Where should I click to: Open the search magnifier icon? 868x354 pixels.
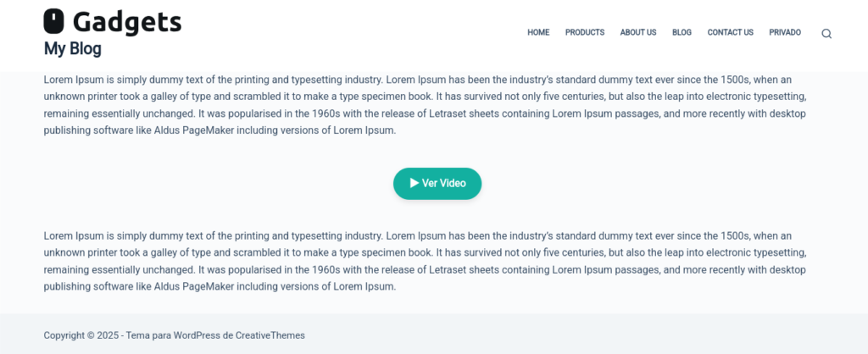(826, 34)
